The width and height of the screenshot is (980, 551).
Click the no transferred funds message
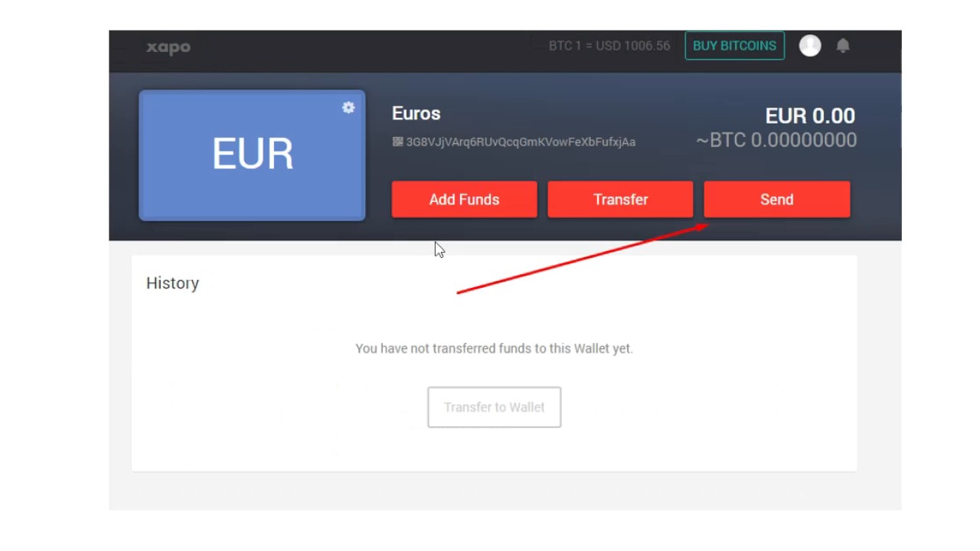[x=494, y=348]
